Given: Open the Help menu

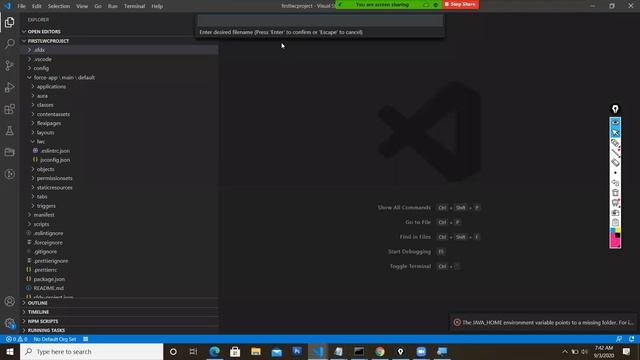Looking at the screenshot, I should point(157,6).
